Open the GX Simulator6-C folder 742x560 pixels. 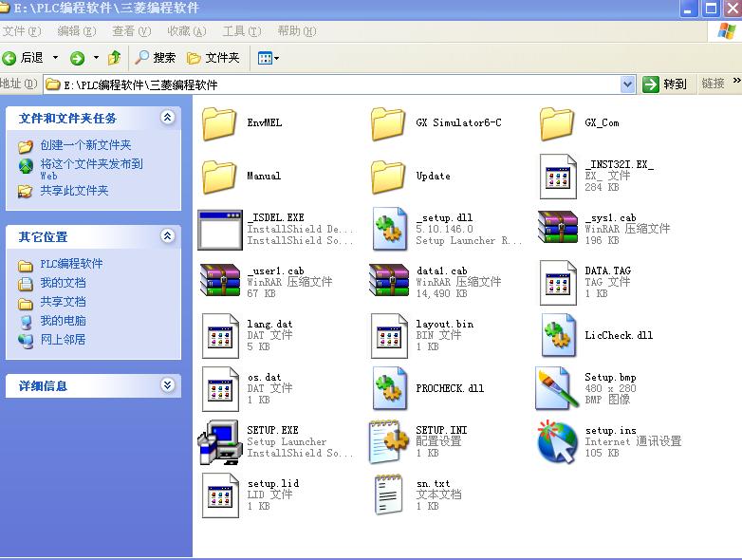(389, 123)
